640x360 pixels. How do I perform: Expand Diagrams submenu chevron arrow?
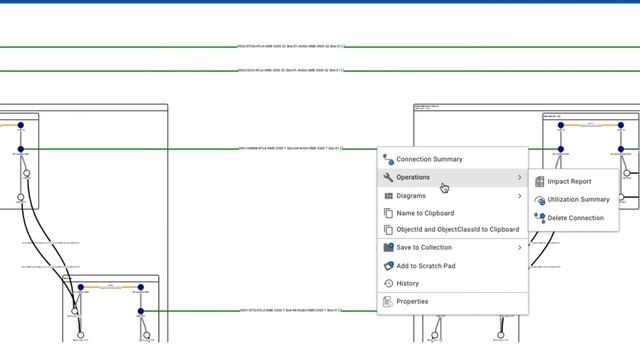point(520,196)
